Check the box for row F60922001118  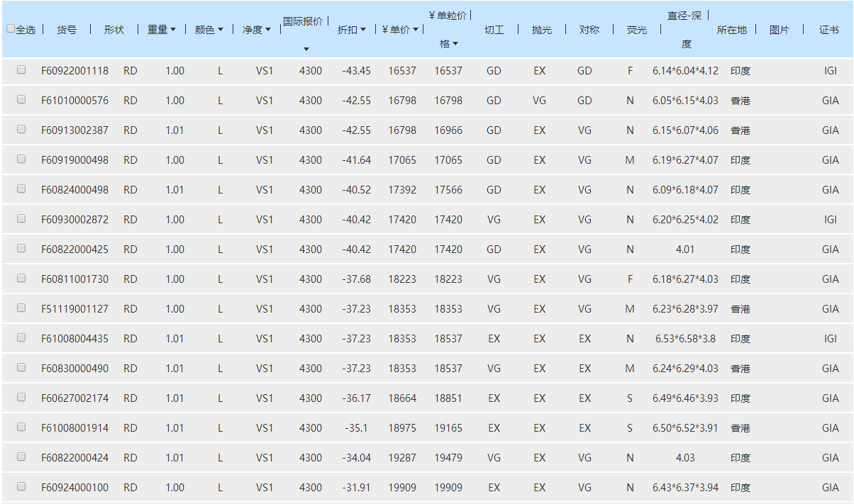pos(21,70)
